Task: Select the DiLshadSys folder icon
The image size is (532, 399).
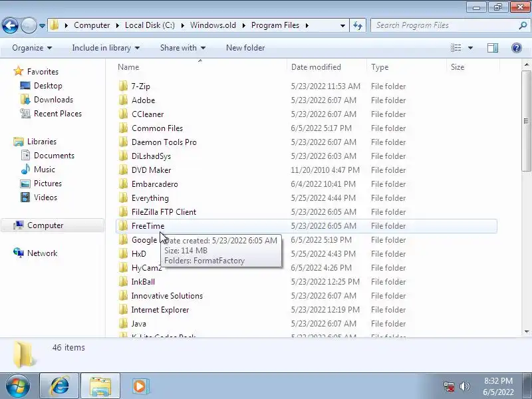Action: 123,156
